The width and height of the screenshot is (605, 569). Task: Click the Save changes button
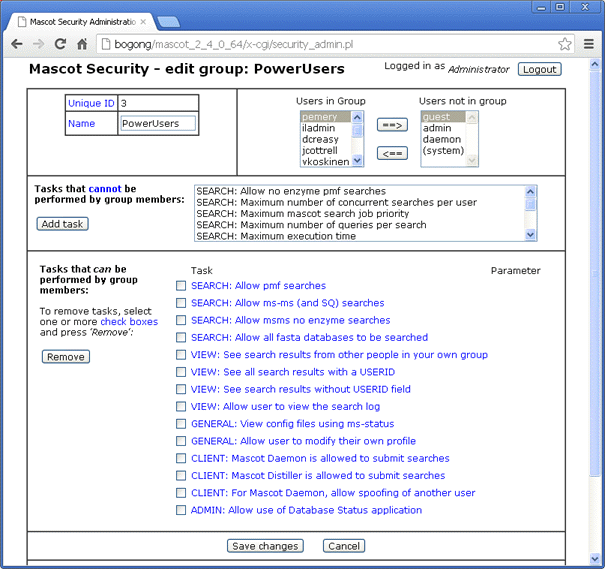[x=265, y=546]
